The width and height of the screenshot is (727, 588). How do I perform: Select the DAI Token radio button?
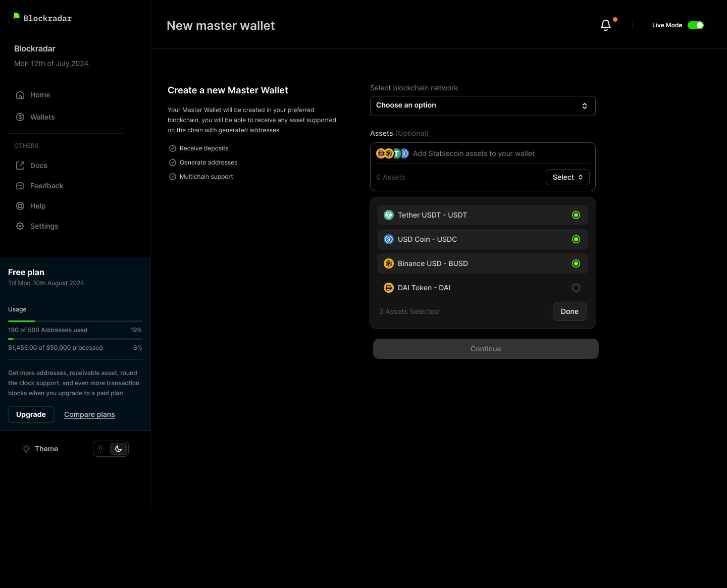[576, 288]
